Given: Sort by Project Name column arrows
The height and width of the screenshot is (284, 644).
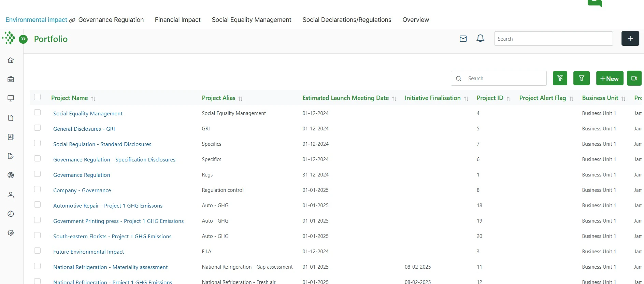Looking at the screenshot, I should [93, 98].
